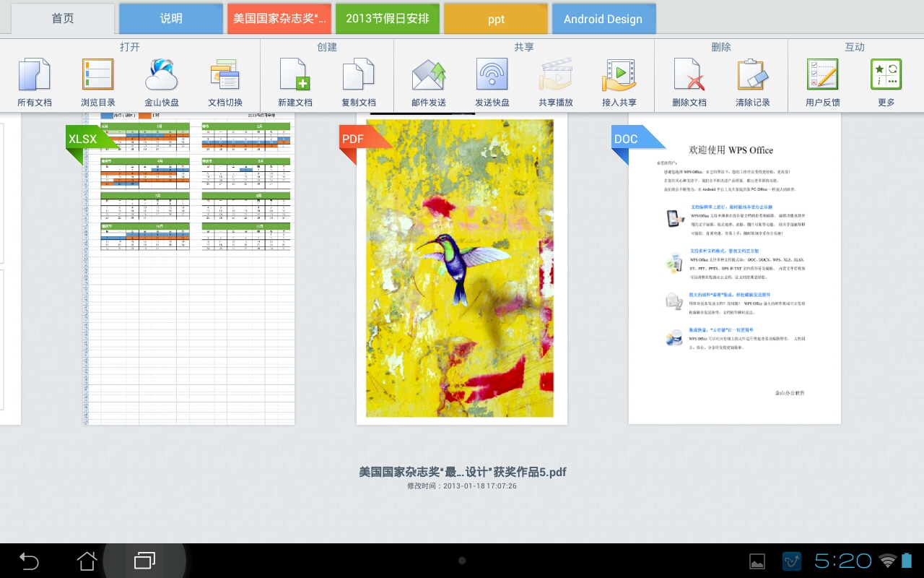Tap the battery indicator icon
Image resolution: width=924 pixels, height=578 pixels.
coord(907,561)
